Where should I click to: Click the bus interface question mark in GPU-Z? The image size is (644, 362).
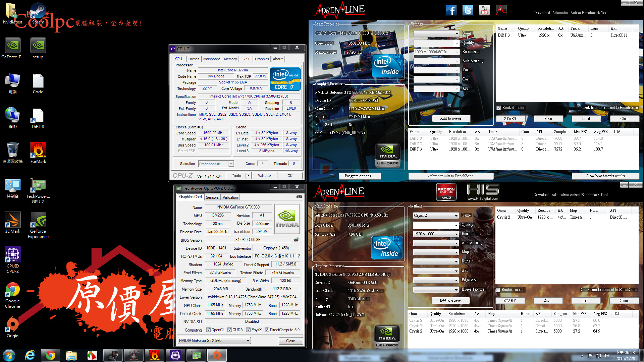(299, 256)
